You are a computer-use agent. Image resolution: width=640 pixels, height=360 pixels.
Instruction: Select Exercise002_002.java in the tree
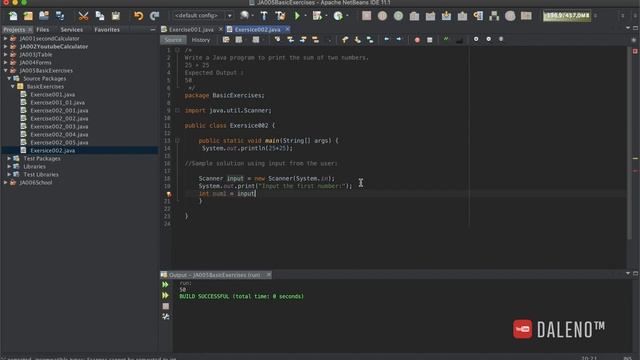(x=59, y=118)
